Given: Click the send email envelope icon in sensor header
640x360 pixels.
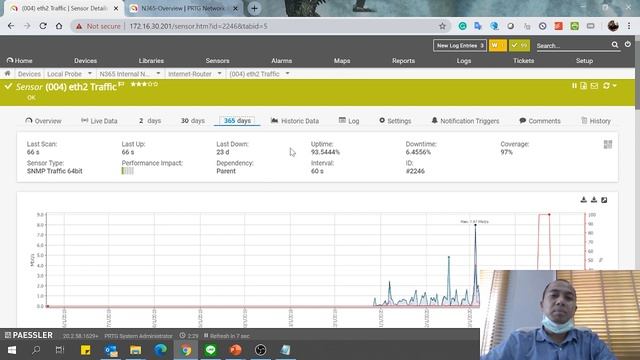Looking at the screenshot, I should pyautogui.click(x=594, y=86).
